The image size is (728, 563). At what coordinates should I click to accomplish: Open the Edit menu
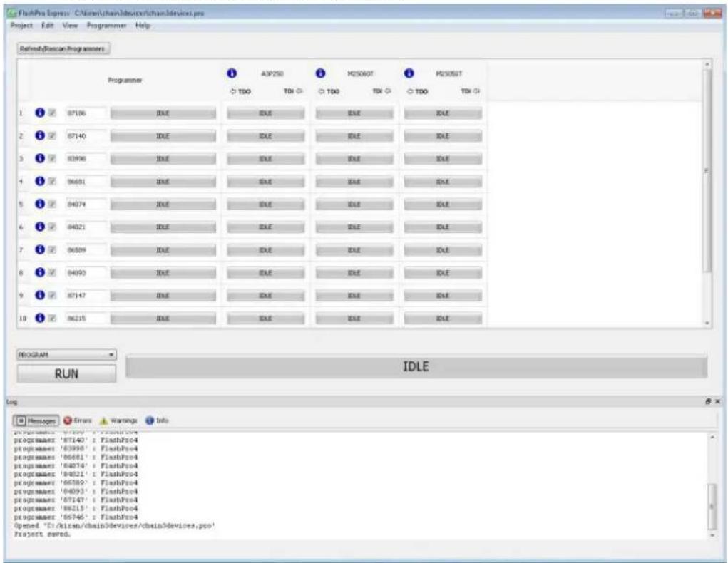click(47, 25)
